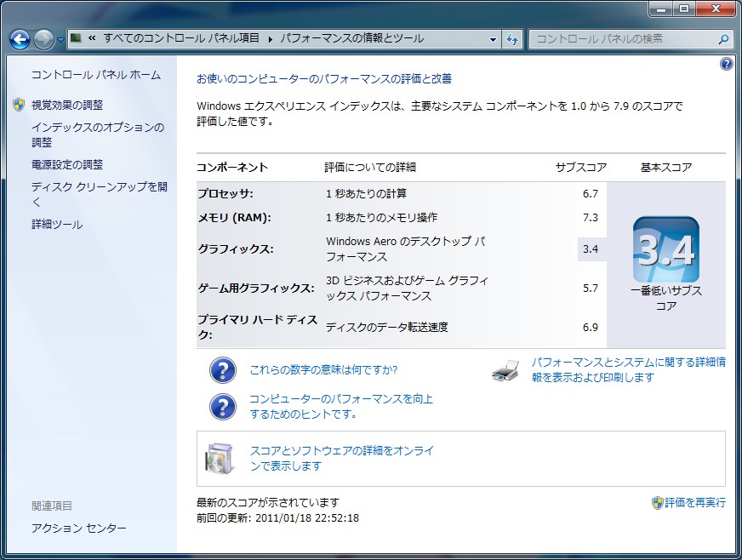Expand breadcrumb arrow after すべてのコントロール パネル項目
The width and height of the screenshot is (742, 560).
pyautogui.click(x=271, y=39)
